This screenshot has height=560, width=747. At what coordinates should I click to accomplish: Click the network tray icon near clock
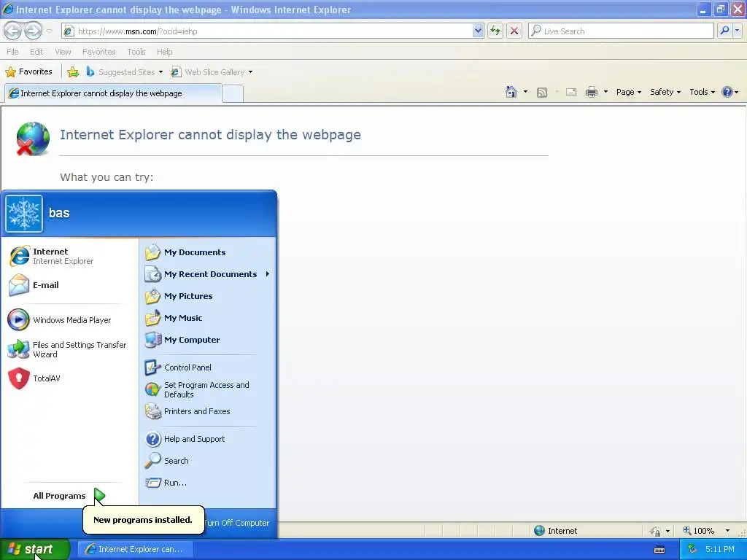point(692,550)
